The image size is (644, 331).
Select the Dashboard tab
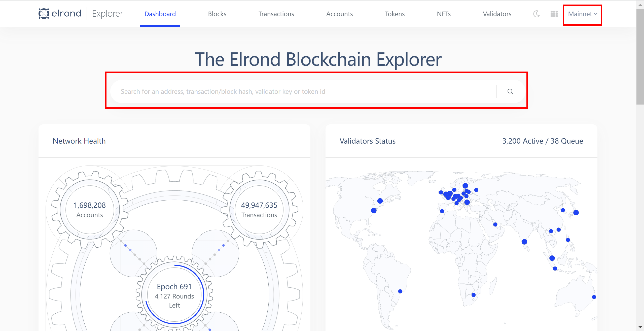coord(160,14)
